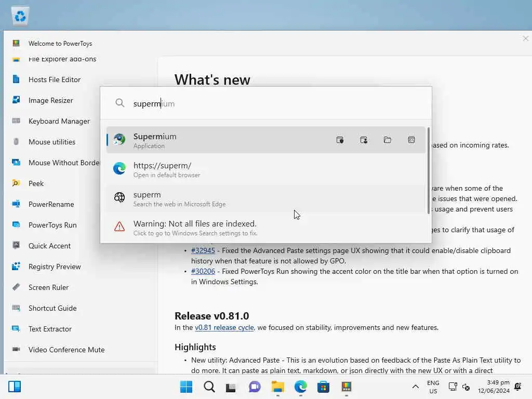
Task: Open Image Resizer in sidebar
Action: point(51,100)
